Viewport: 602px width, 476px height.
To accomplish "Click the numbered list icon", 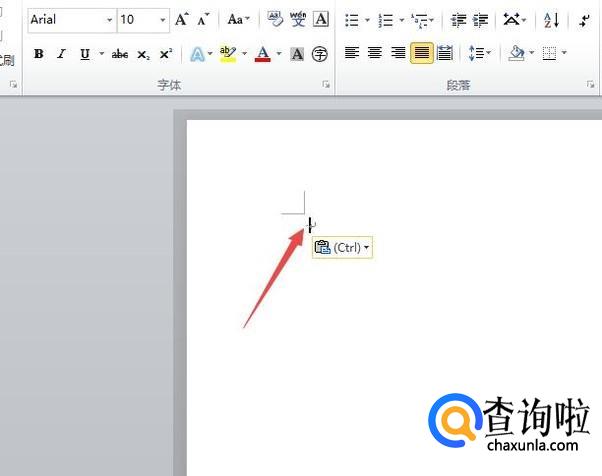I will point(386,20).
